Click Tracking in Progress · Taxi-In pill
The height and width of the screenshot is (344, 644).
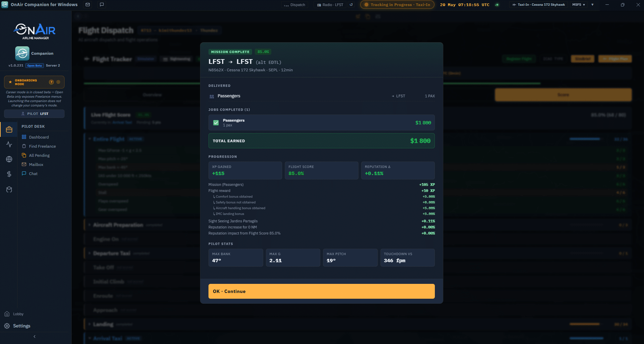tap(397, 5)
